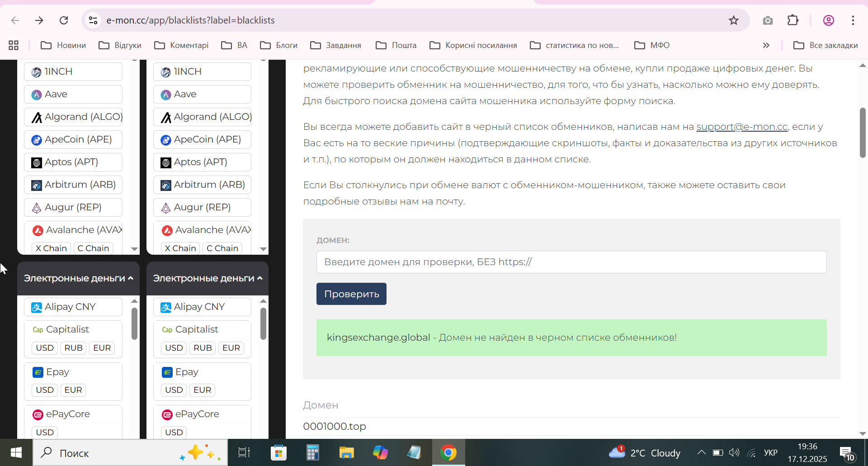Click the Windows taskbar search box
The width and height of the screenshot is (868, 466).
pos(130,453)
